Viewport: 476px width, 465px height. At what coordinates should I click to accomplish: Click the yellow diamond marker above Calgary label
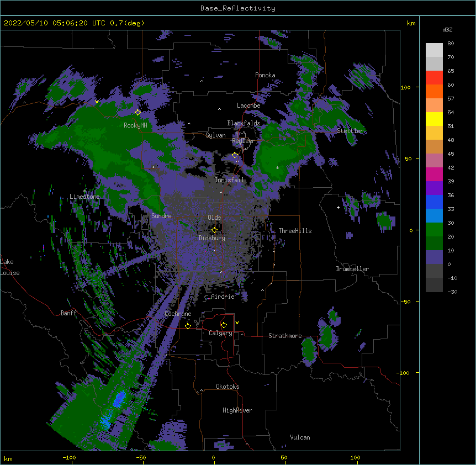tap(224, 325)
